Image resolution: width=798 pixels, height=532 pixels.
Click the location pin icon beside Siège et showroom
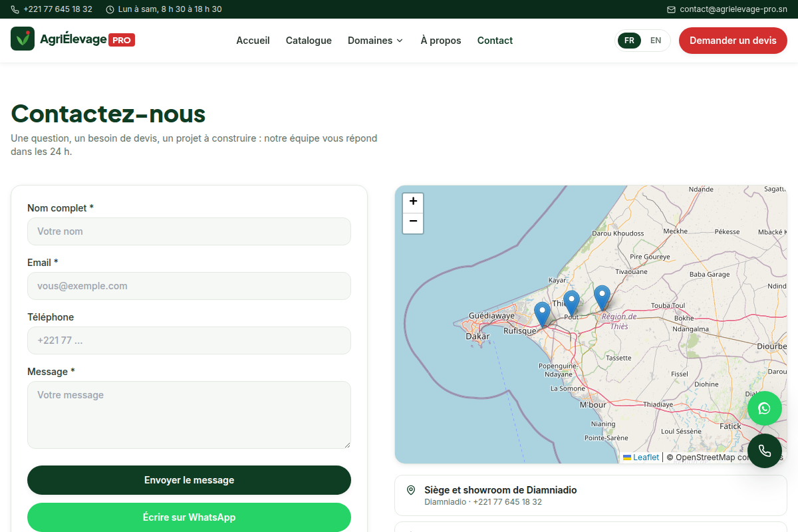coord(411,490)
